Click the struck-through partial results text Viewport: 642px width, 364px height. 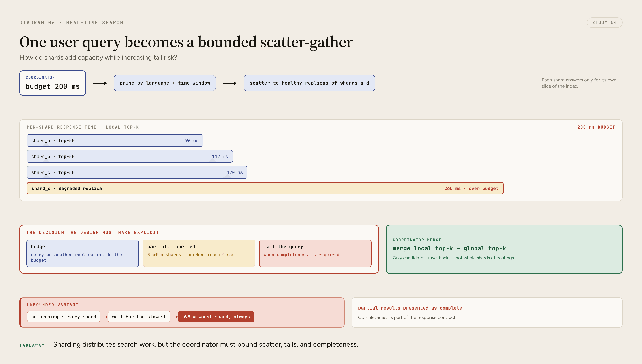(x=410, y=308)
